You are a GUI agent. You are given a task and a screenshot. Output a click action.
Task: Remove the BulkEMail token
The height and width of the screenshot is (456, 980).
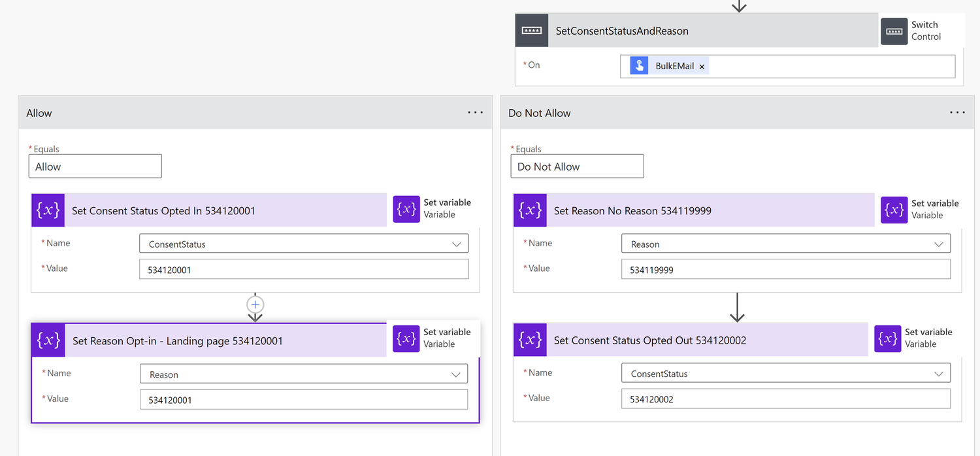click(702, 65)
